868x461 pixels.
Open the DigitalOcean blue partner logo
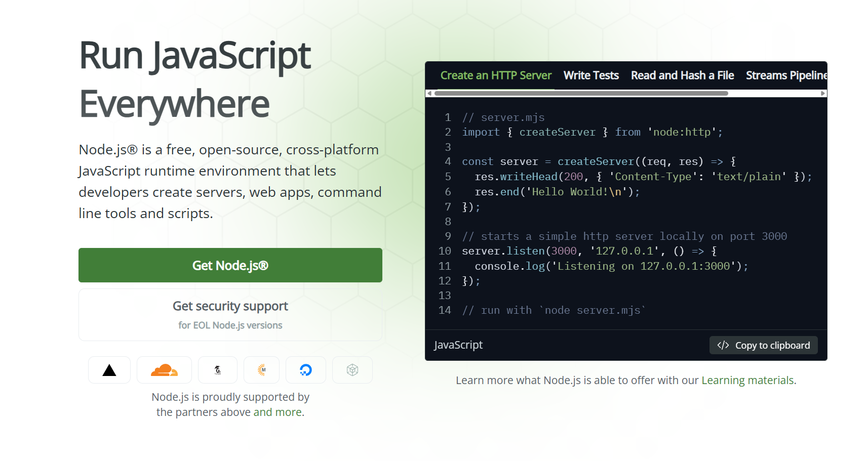click(x=306, y=370)
